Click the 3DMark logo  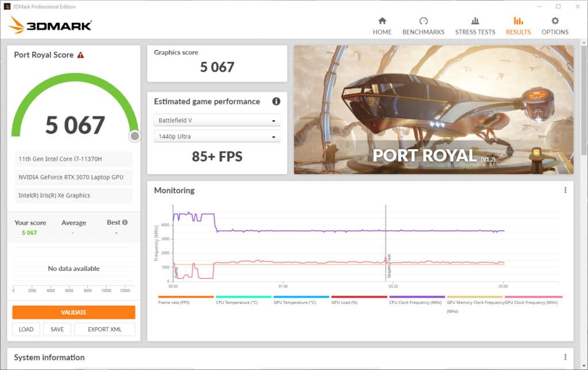[x=51, y=25]
